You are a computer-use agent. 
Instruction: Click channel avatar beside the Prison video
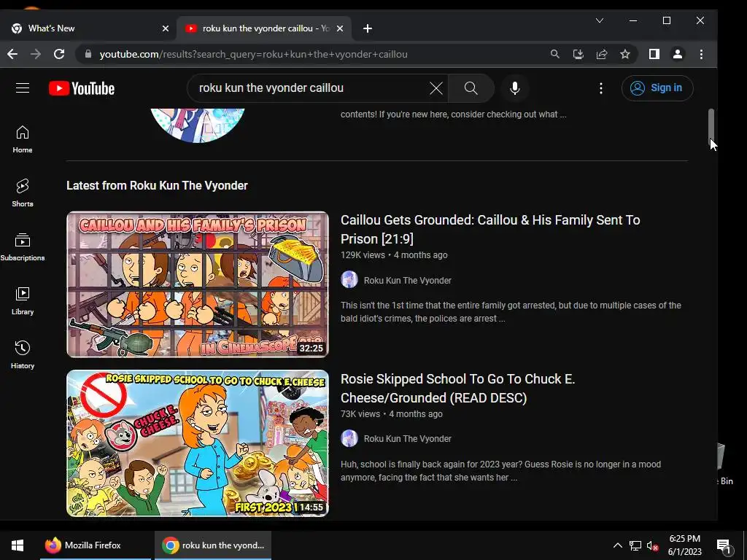349,279
